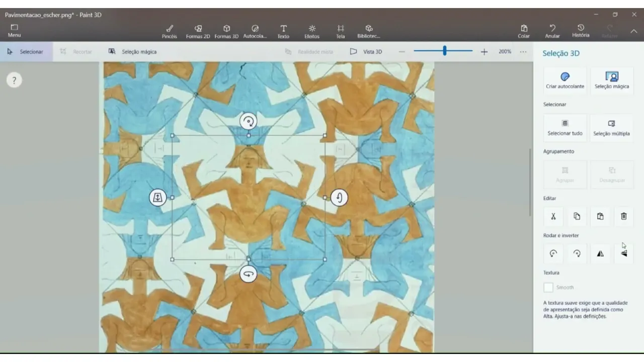The image size is (644, 362).
Task: Click the Z-axis rotation handle above the selection
Action: coord(248,121)
